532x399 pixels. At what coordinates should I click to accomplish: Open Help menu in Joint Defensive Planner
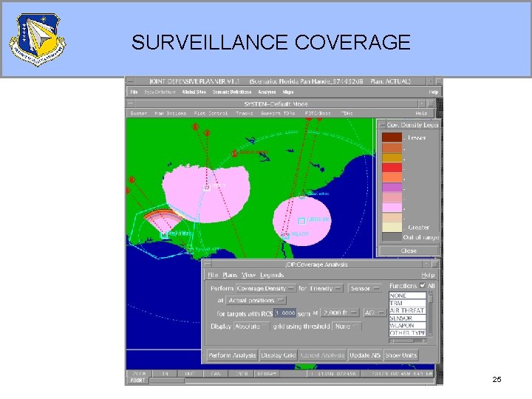coord(433,92)
